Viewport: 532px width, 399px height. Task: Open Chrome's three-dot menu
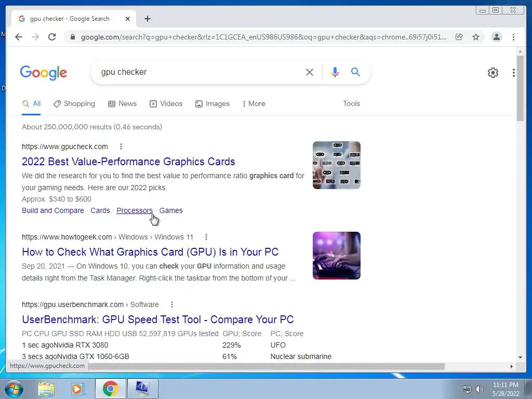click(x=513, y=37)
